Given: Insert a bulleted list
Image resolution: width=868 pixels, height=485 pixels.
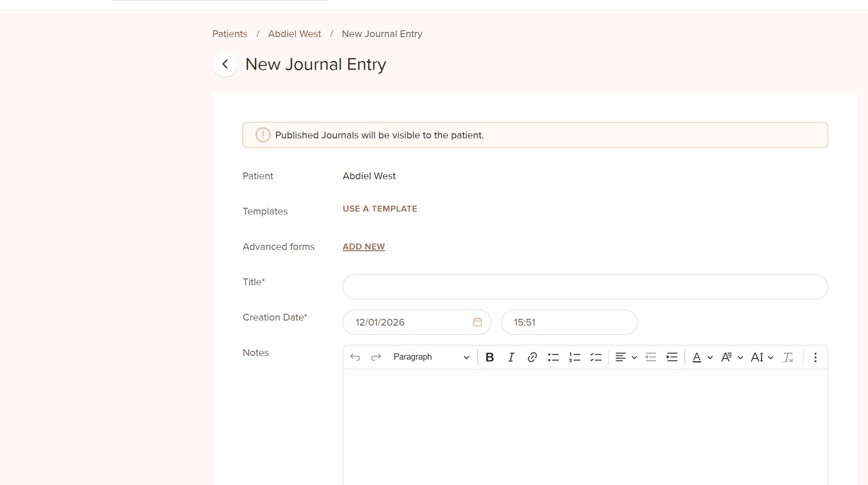Looking at the screenshot, I should (x=553, y=357).
